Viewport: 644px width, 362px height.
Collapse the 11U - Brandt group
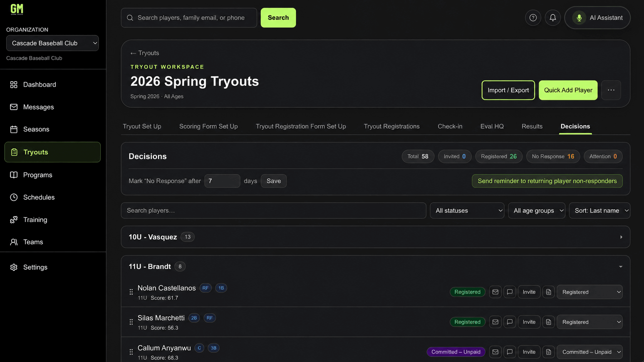(376, 267)
